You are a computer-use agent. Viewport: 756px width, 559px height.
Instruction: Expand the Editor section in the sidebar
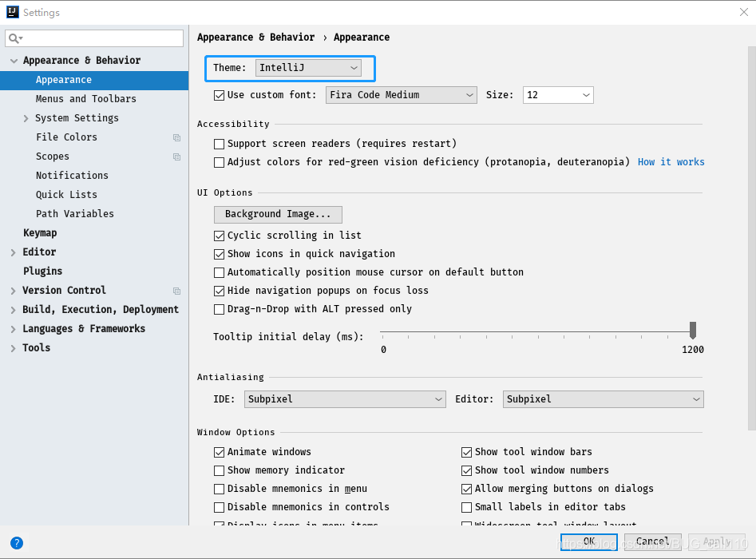pos(14,252)
